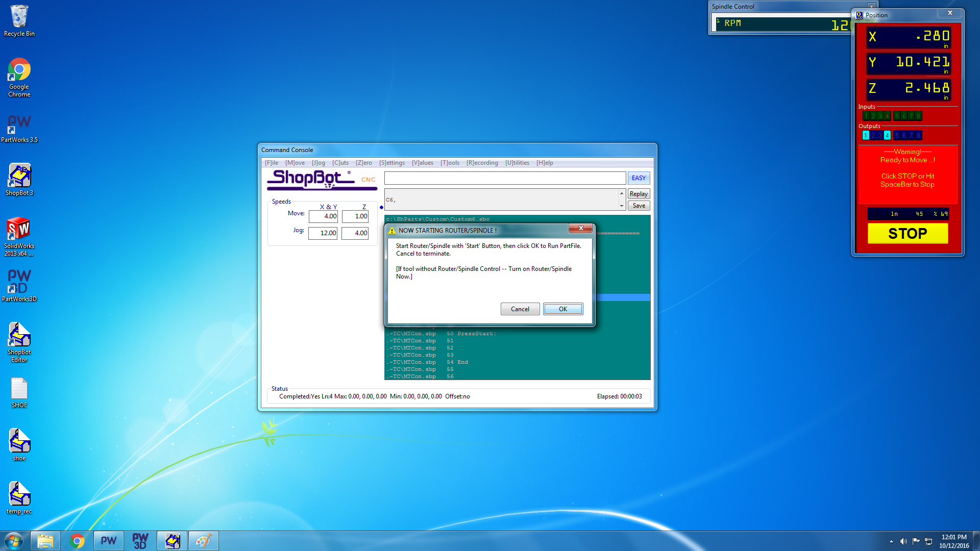Select the lowercase shoe ShopBot file icon
This screenshot has width=980, height=551.
click(x=19, y=445)
